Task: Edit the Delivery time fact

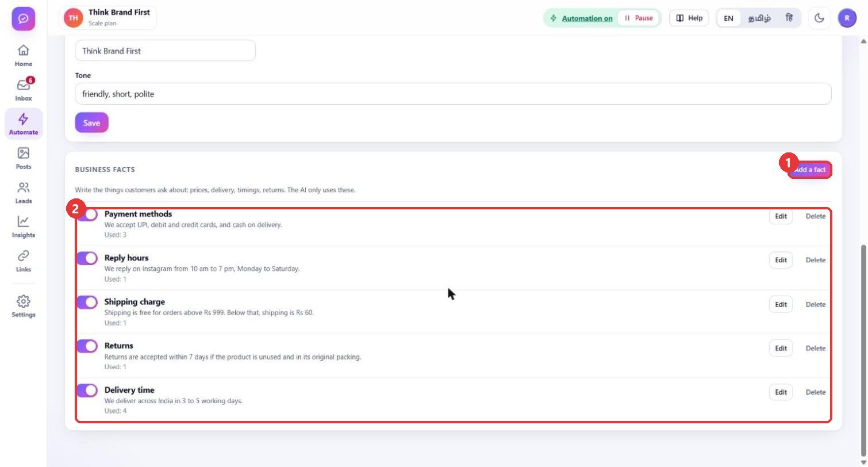Action: (781, 392)
